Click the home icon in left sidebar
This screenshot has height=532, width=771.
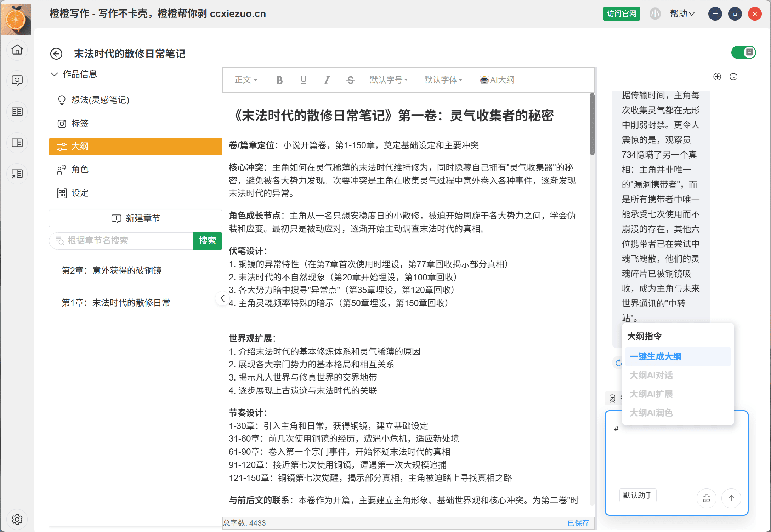click(17, 50)
